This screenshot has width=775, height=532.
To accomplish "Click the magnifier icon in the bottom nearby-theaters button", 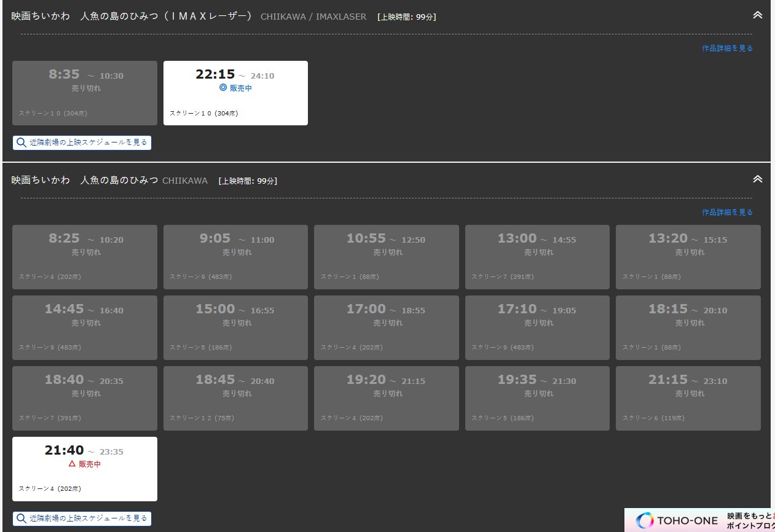I will coord(22,518).
